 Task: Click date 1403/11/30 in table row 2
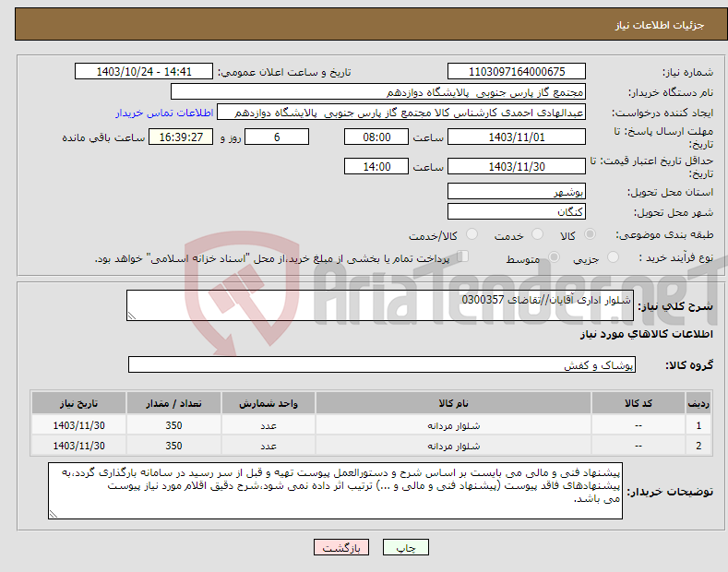tap(79, 446)
